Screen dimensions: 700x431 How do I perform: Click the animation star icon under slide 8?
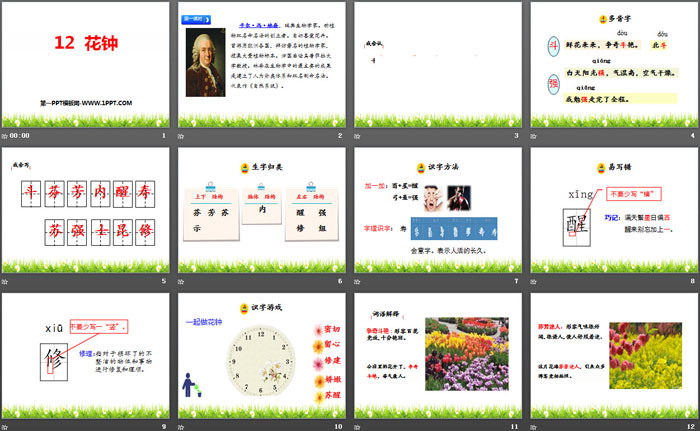533,281
